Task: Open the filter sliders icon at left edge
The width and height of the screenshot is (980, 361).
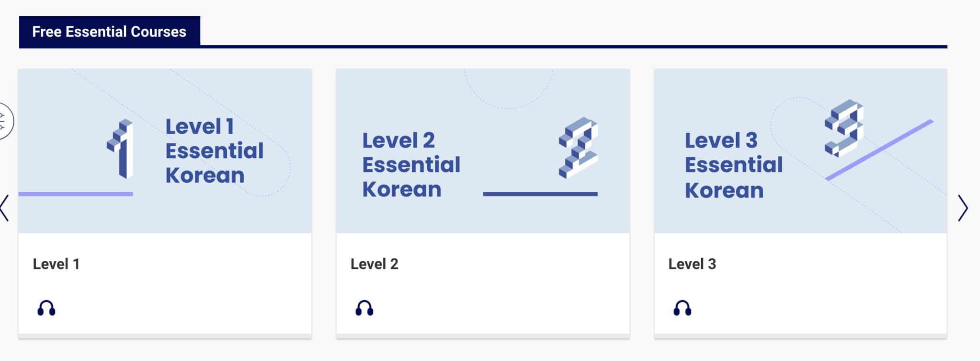Action: [x=3, y=121]
